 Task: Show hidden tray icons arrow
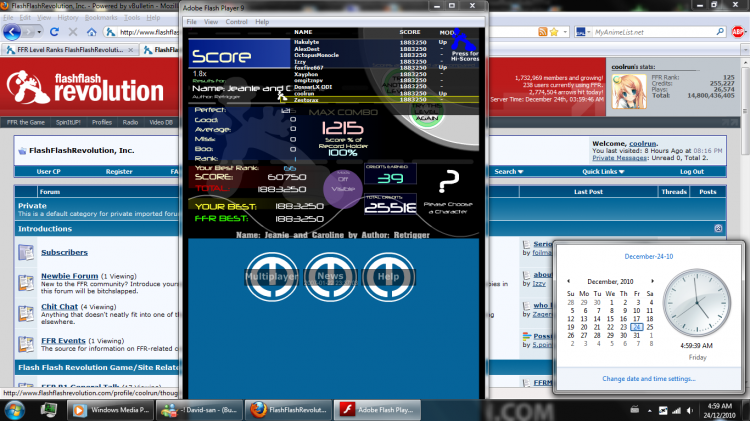650,410
